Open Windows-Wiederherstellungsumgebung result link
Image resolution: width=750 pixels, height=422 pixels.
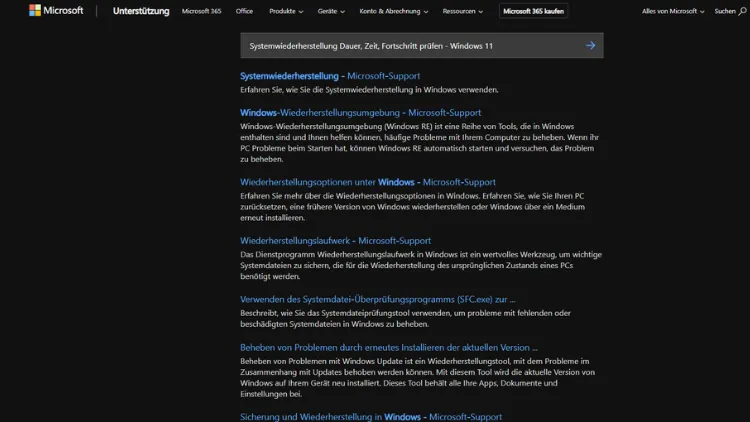[x=361, y=112]
